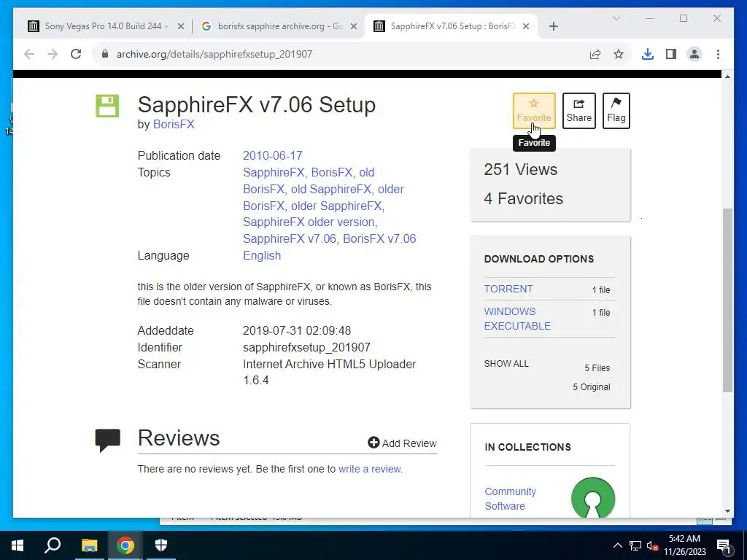Image resolution: width=747 pixels, height=560 pixels.
Task: Flag this archive item
Action: 616,111
